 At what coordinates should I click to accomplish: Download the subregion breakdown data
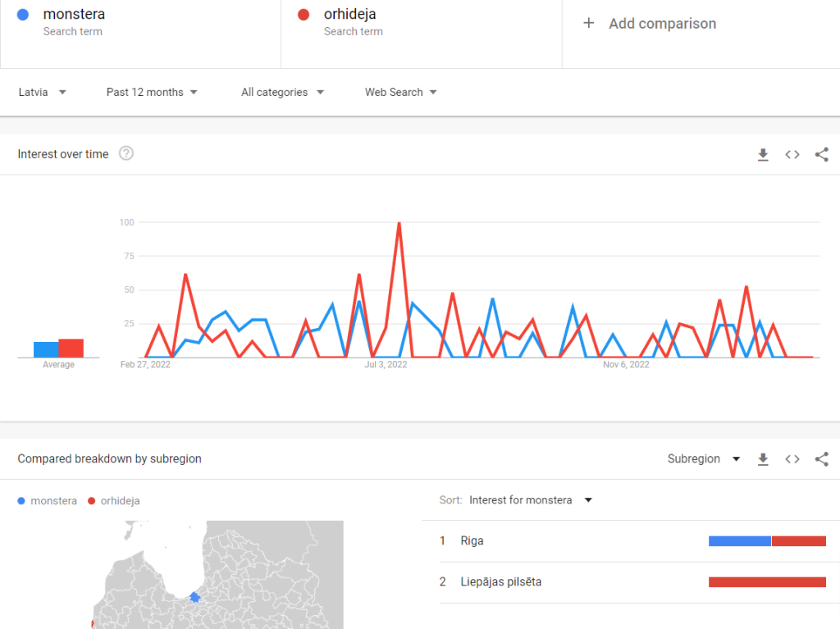[x=763, y=459]
